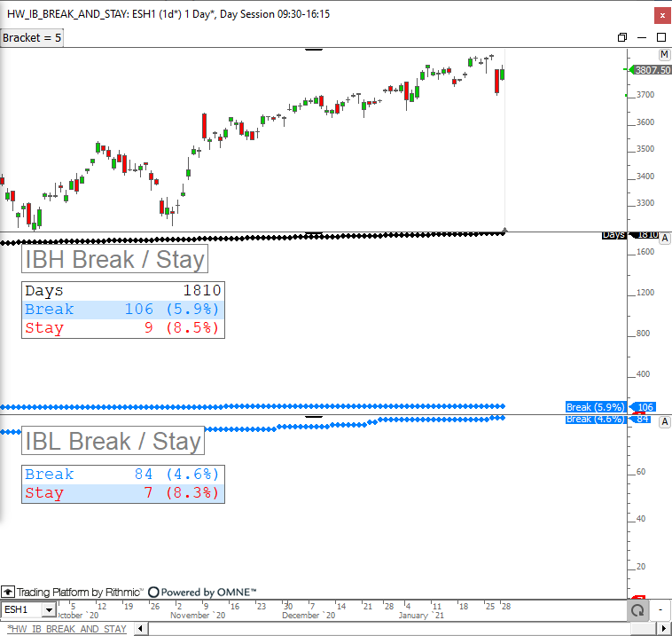Click the green last-price arrow on price axis
Viewport: 672px width, 636px height.
pos(629,69)
